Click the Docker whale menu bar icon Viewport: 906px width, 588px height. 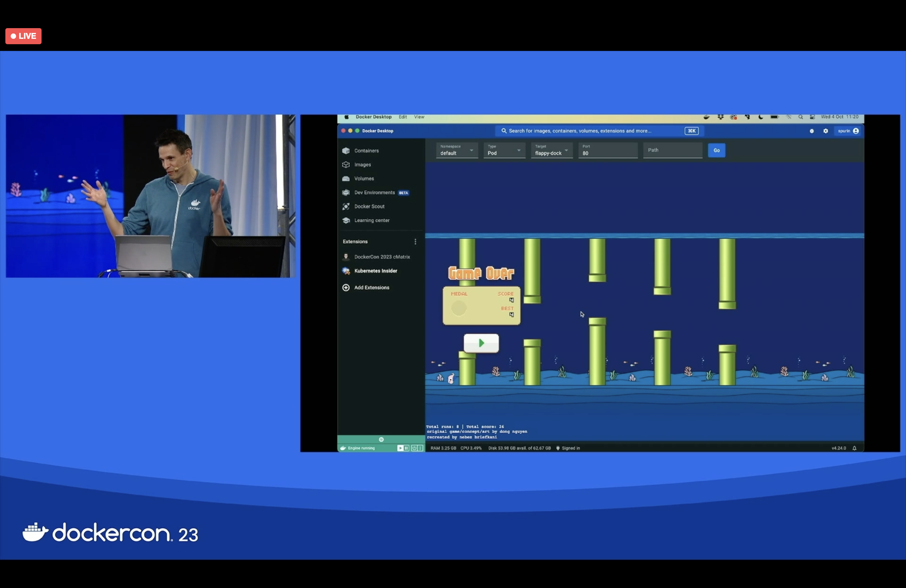(x=707, y=117)
